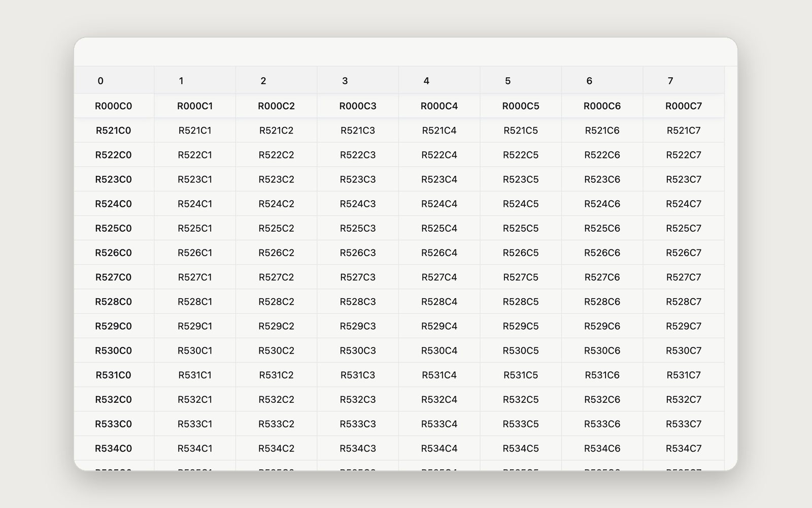Image resolution: width=812 pixels, height=508 pixels.
Task: Select the column header labeled 7
Action: (x=684, y=80)
